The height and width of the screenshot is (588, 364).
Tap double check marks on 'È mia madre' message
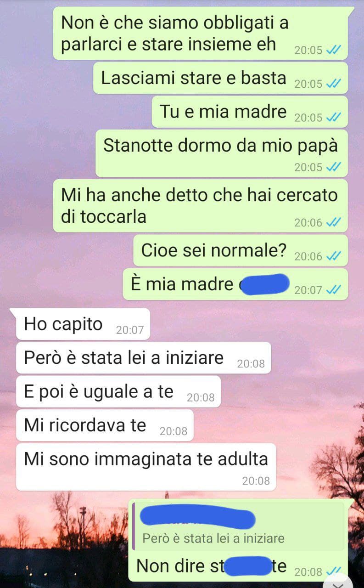click(333, 290)
